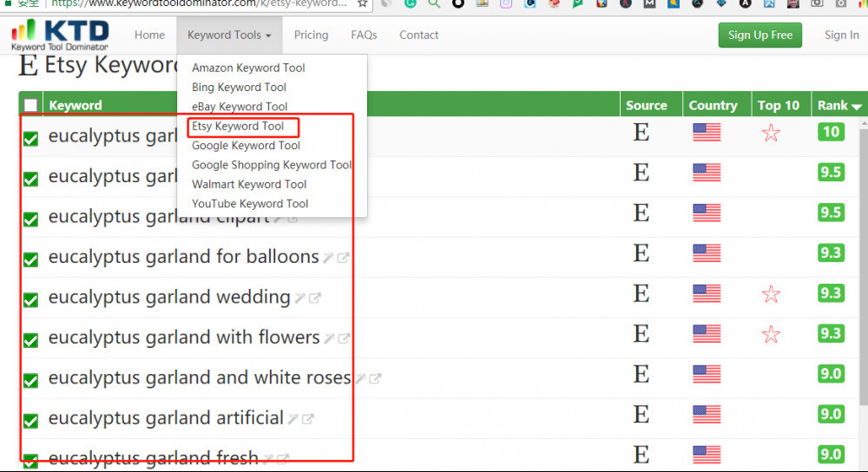868x472 pixels.
Task: Click the green rank badge showing 10
Action: point(831,132)
